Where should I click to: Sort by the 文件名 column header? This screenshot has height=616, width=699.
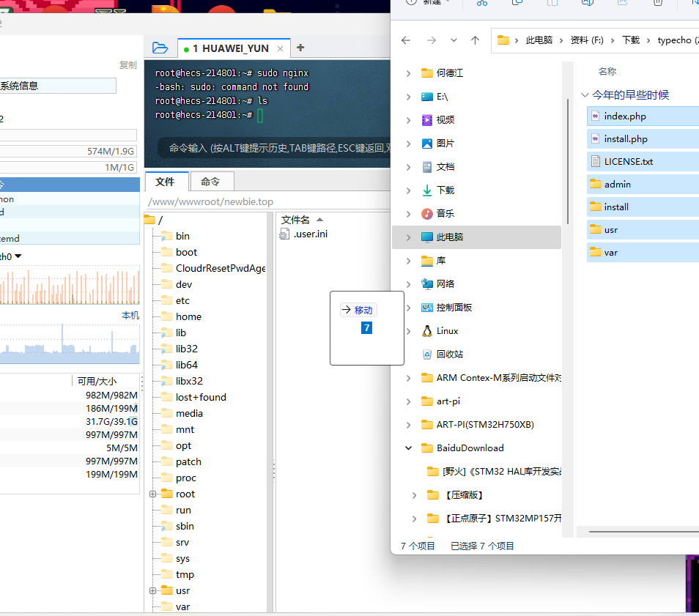pos(295,220)
